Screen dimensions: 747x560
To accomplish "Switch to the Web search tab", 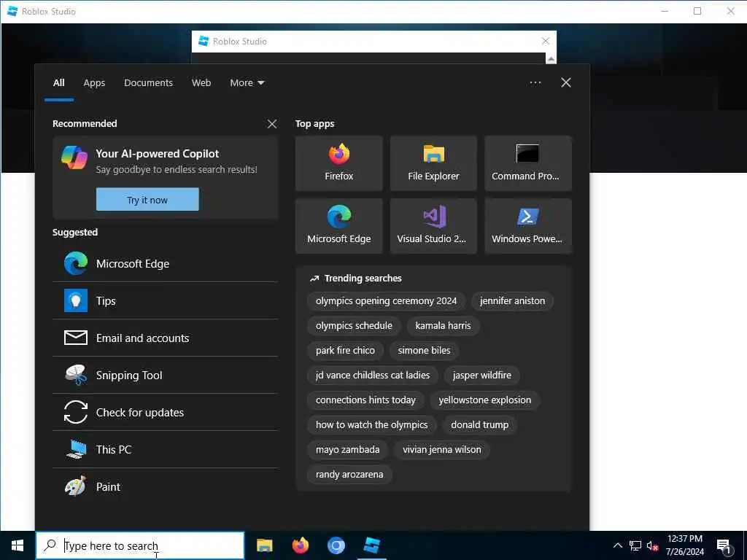I will (201, 83).
